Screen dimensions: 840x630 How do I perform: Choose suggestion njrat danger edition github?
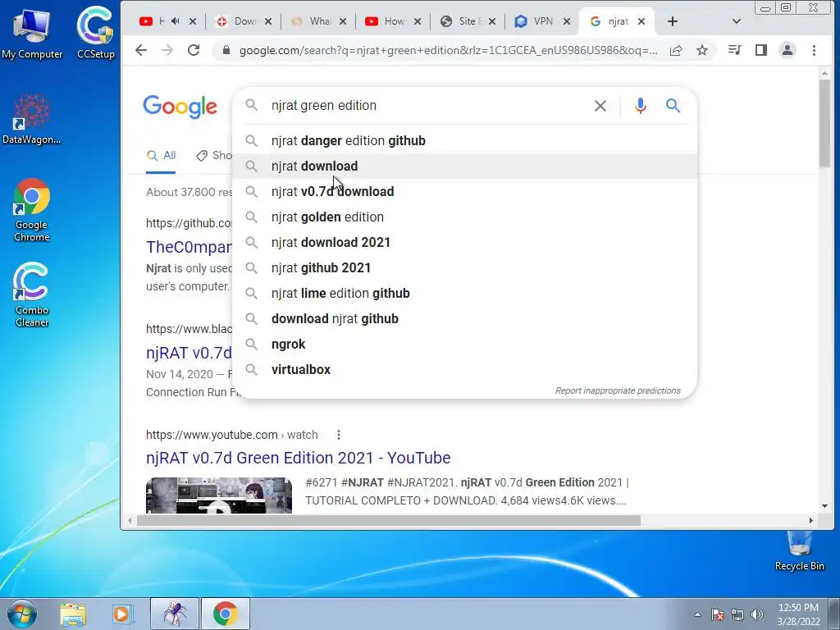465,141
